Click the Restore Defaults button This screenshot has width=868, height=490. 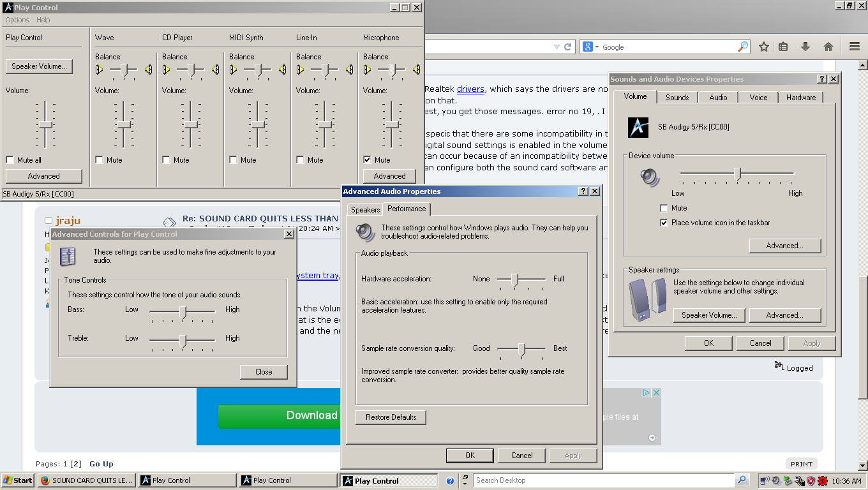[x=391, y=417]
